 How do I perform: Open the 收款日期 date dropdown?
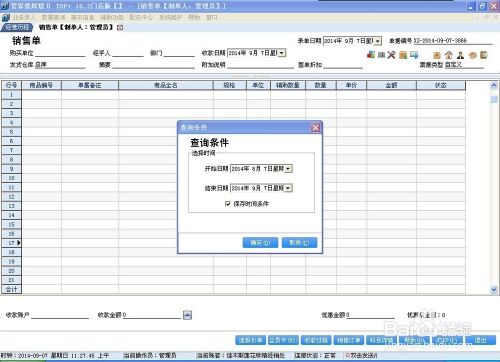pos(282,53)
